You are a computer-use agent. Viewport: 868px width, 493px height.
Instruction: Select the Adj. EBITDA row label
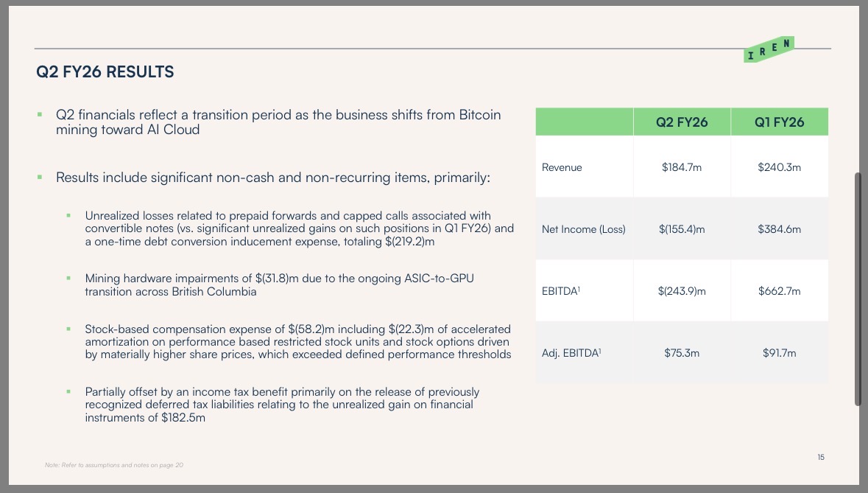click(571, 353)
